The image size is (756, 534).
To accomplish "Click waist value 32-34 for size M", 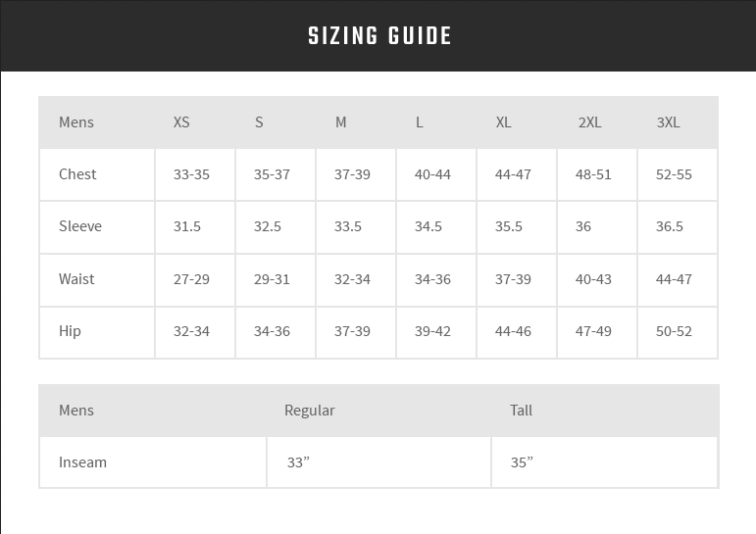I will click(352, 279).
